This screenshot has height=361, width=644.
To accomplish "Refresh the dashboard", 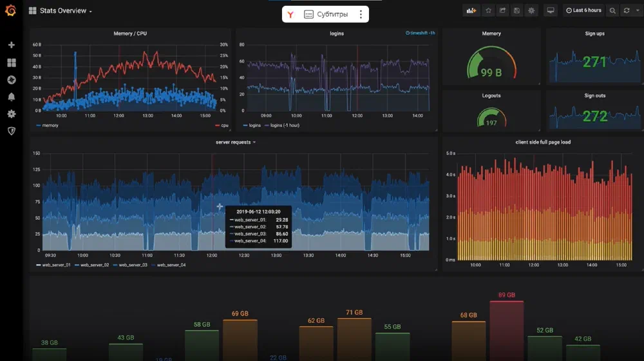I will [x=627, y=11].
